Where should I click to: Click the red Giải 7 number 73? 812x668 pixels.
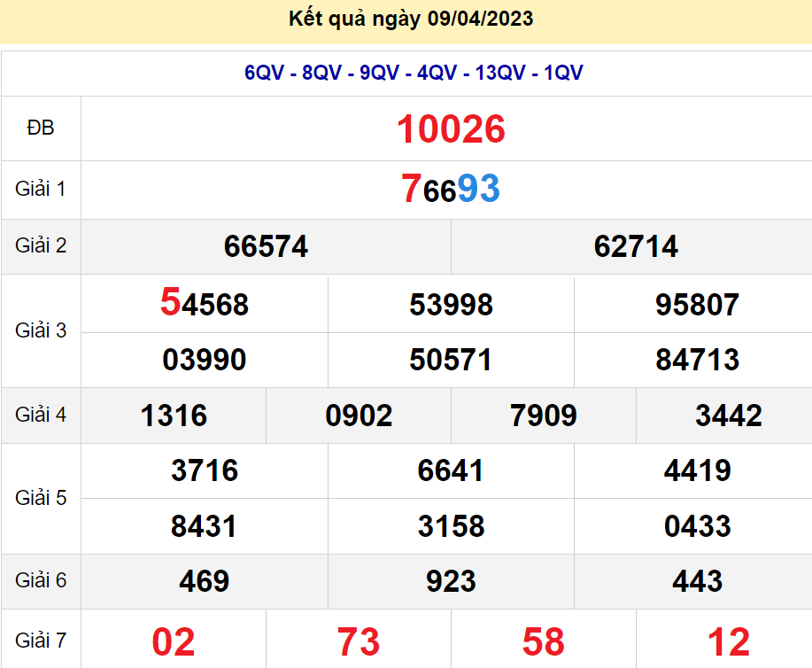359,641
